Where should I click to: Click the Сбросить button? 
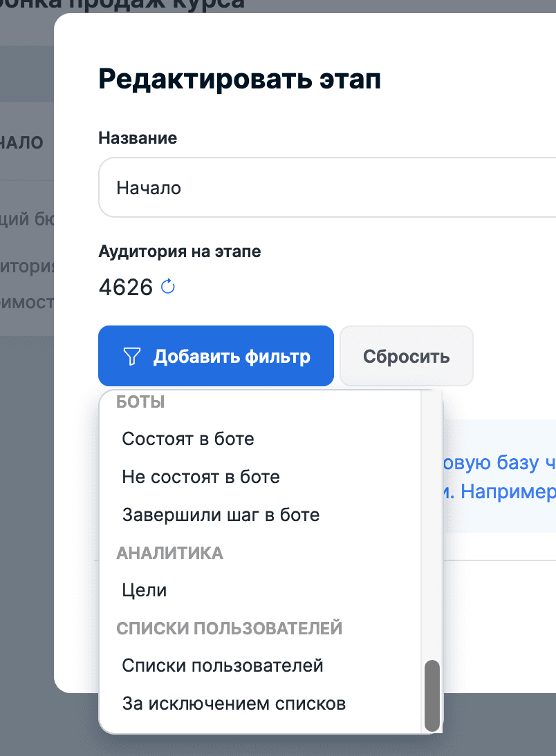pos(406,357)
